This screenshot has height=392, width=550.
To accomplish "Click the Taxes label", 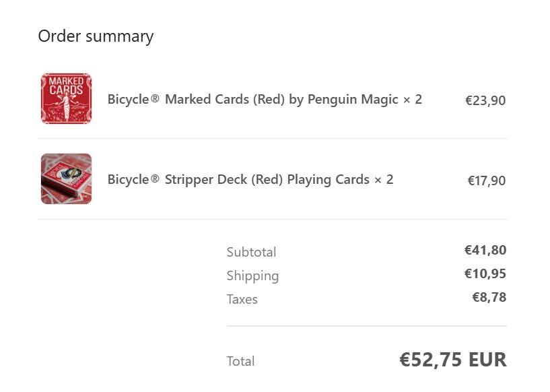I will (x=242, y=299).
